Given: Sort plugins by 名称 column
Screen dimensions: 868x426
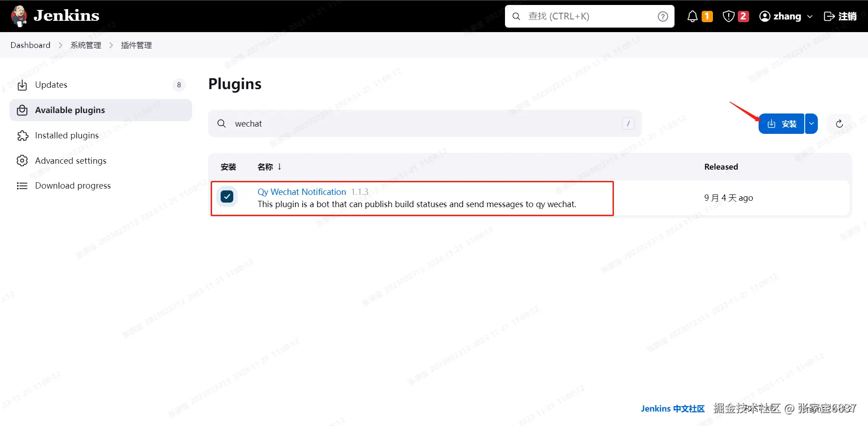Looking at the screenshot, I should (269, 167).
